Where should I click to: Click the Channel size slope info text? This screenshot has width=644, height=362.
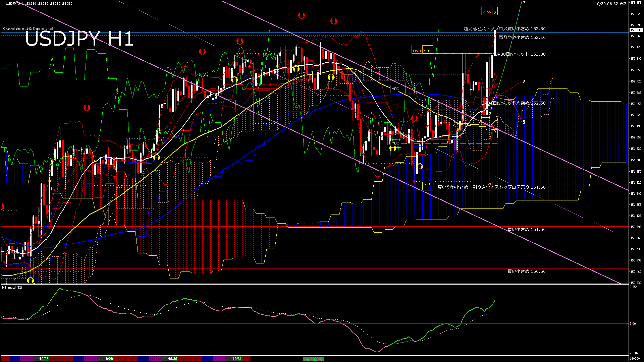tap(28, 29)
